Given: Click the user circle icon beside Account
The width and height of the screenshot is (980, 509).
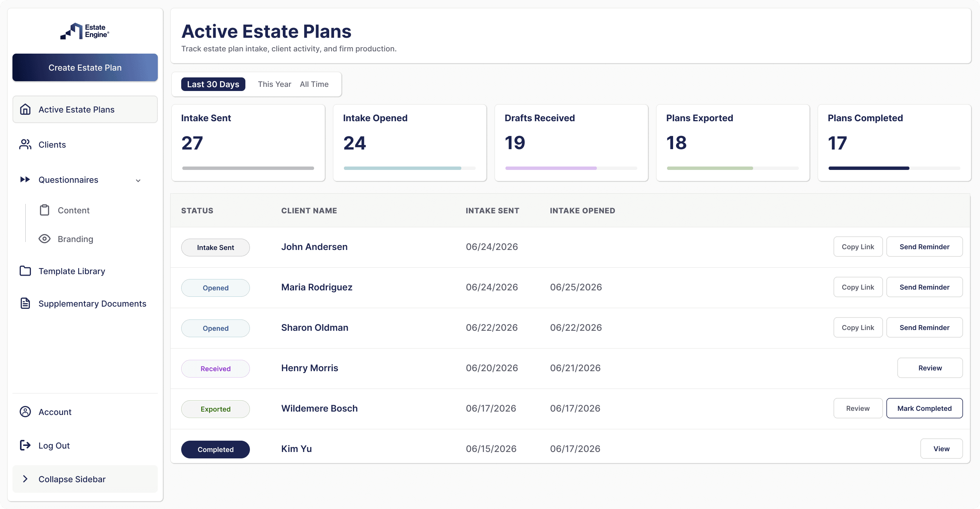Looking at the screenshot, I should 25,412.
